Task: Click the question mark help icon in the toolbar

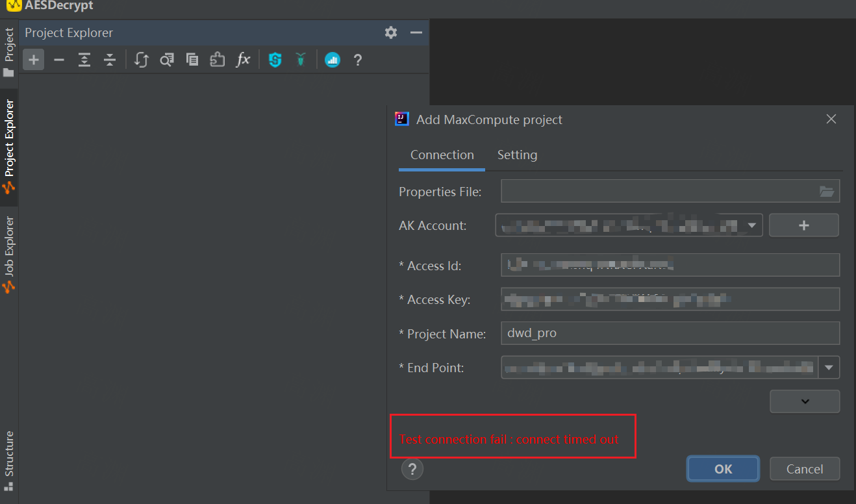Action: [357, 60]
